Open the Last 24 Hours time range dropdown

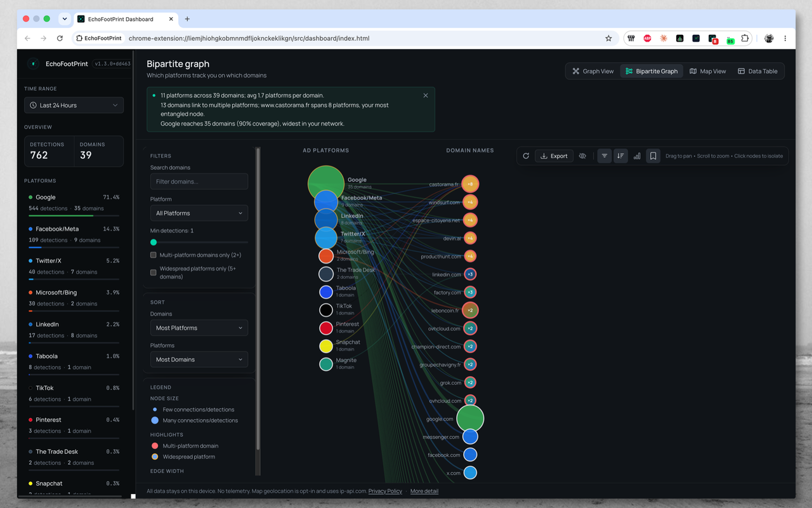74,105
